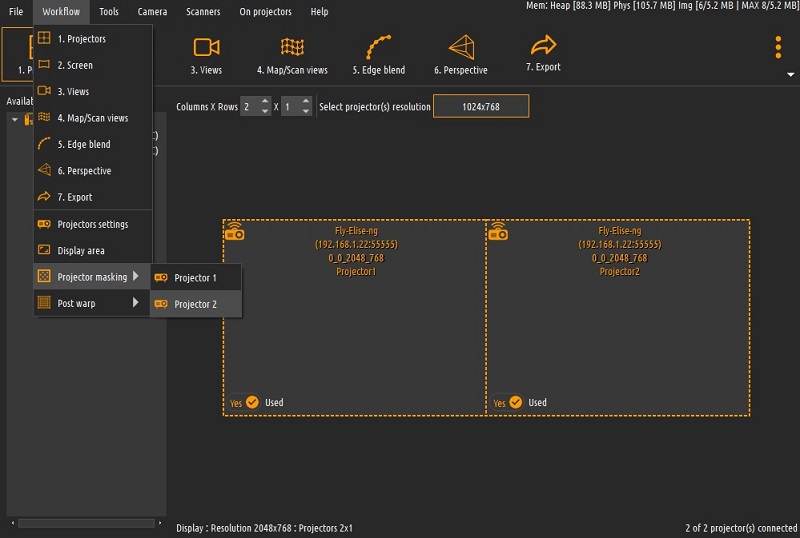
Task: Open Projectors settings from menu
Action: 93,225
